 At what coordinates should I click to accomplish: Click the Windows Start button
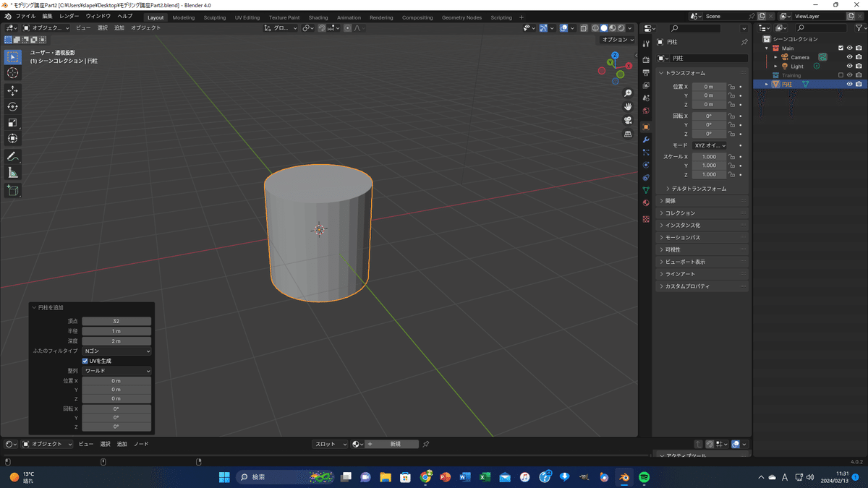coord(224,477)
